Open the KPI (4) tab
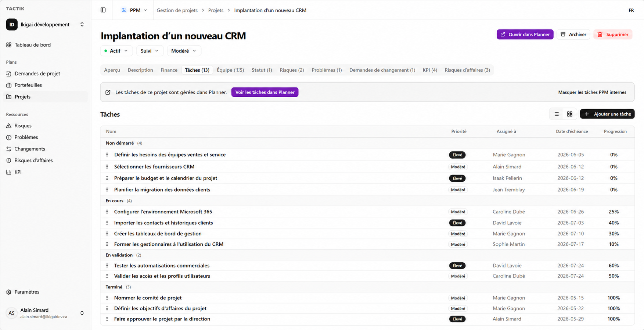Screen dimensions: 644x330 tap(430, 70)
